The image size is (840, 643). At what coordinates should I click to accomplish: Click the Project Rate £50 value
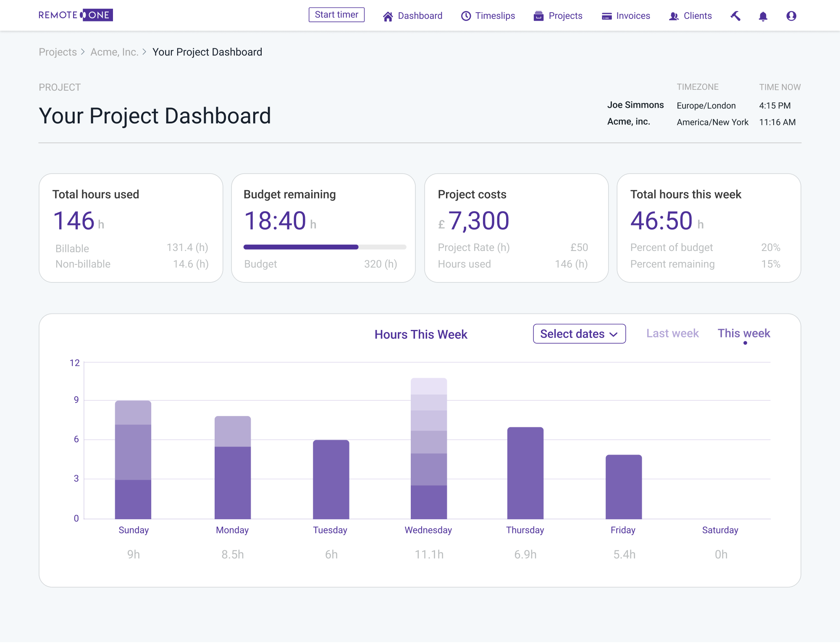pos(579,248)
